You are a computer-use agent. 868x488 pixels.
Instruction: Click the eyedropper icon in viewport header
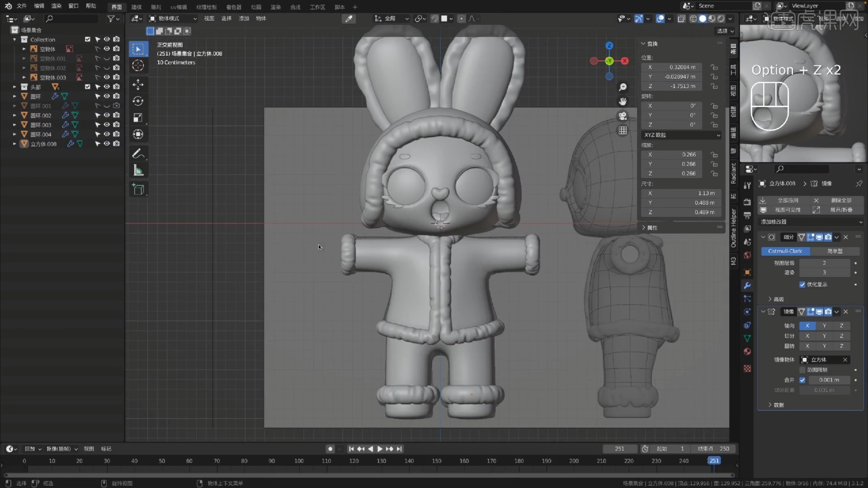[x=349, y=19]
